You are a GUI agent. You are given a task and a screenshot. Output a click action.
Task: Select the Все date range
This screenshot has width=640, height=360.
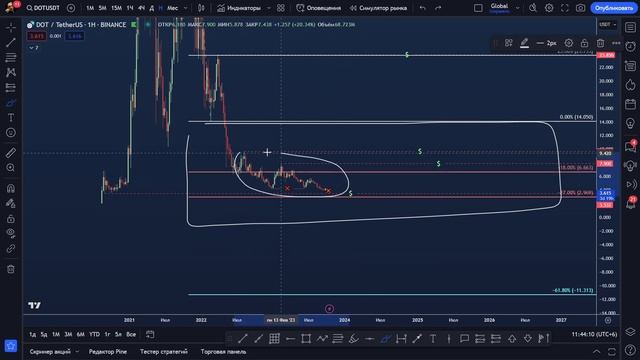tap(131, 334)
